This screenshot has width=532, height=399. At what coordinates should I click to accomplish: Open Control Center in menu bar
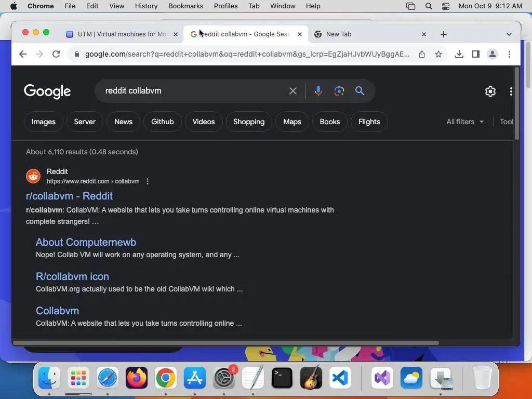pyautogui.click(x=445, y=6)
